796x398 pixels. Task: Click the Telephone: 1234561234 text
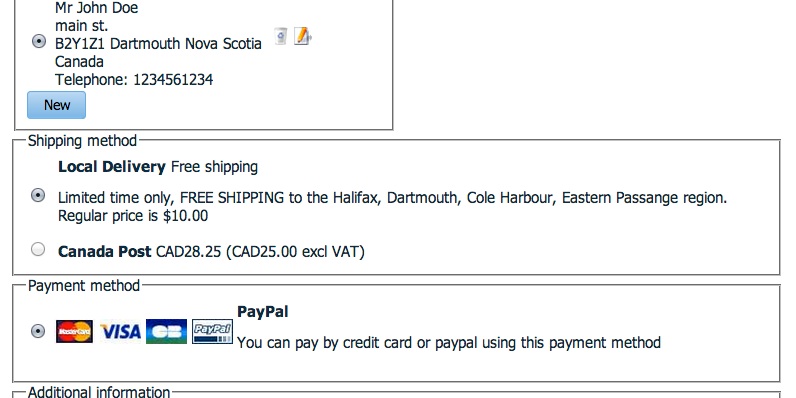[x=134, y=80]
